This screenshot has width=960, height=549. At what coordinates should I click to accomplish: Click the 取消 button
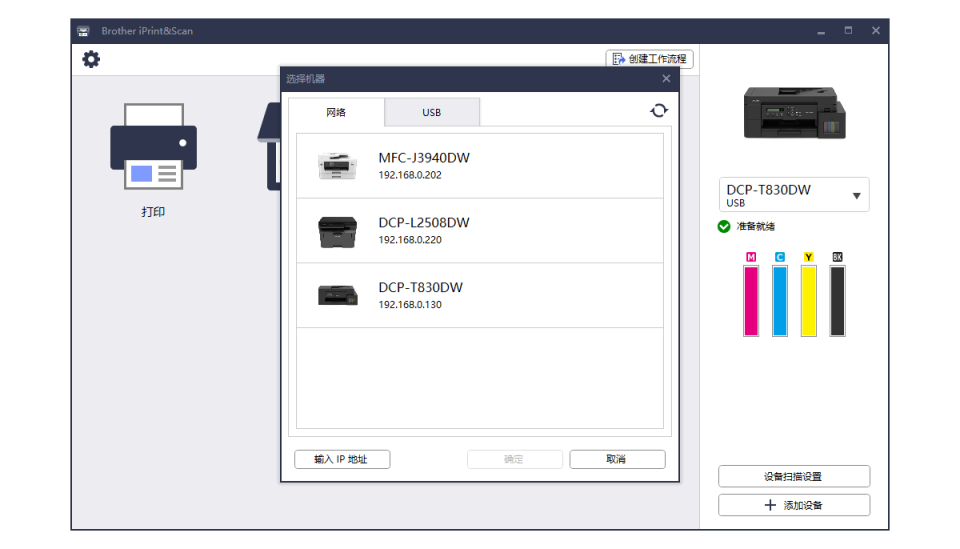click(617, 460)
